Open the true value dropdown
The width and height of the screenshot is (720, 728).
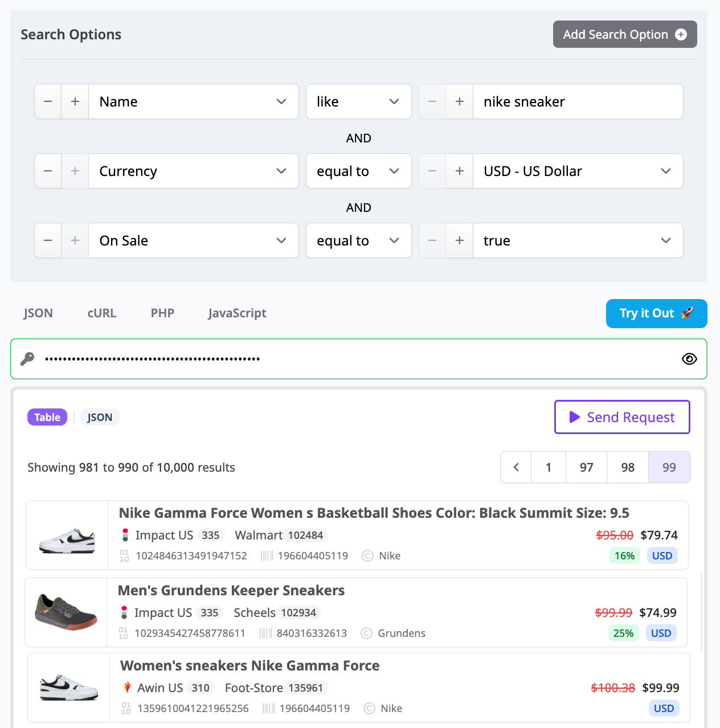pyautogui.click(x=578, y=240)
